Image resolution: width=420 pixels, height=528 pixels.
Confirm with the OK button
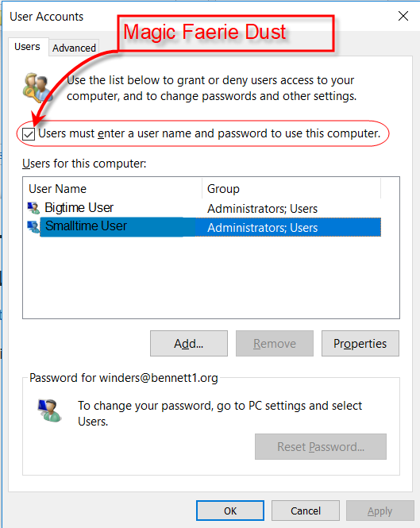(230, 511)
